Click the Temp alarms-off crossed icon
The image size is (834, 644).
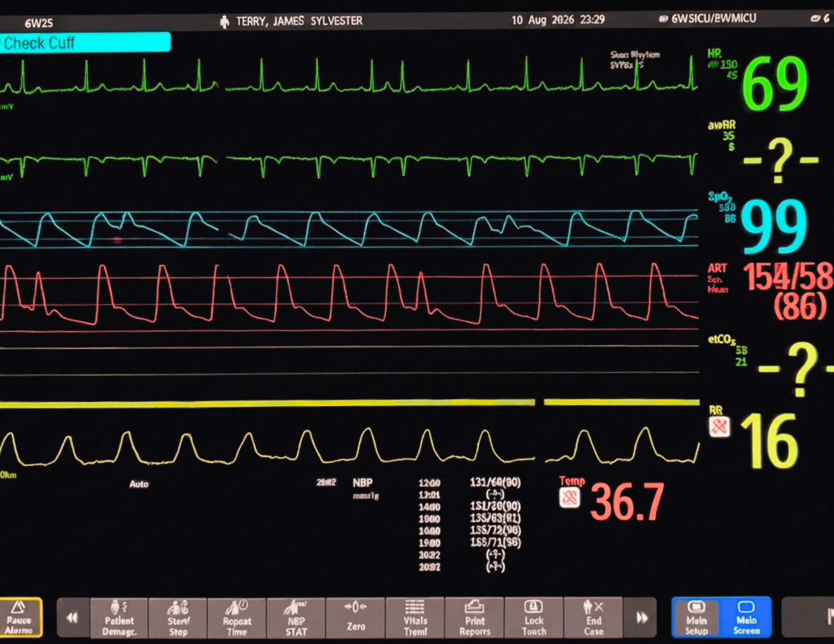tap(570, 498)
